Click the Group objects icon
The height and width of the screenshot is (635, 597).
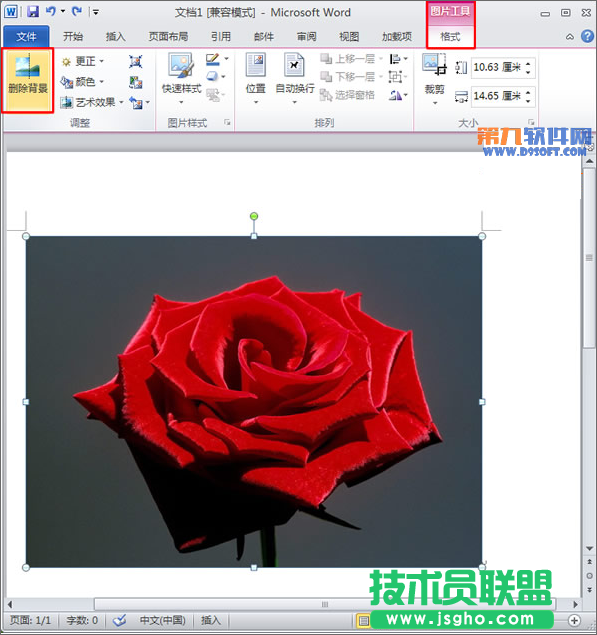point(396,77)
